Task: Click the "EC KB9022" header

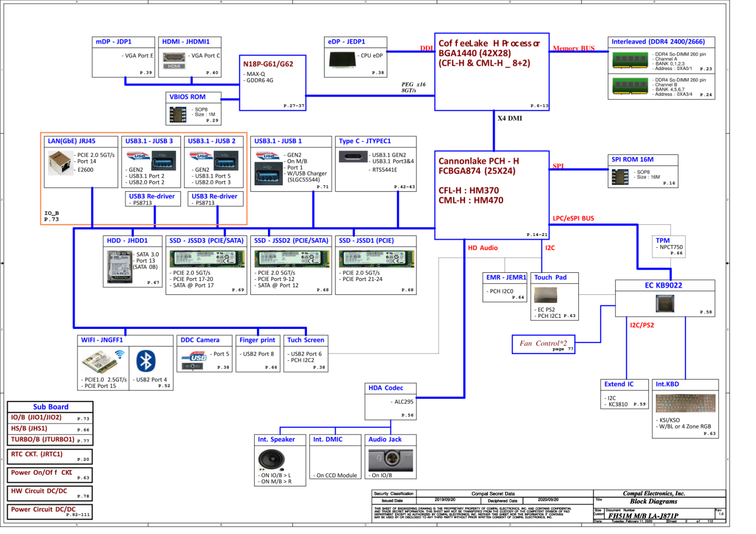Action: (x=663, y=285)
